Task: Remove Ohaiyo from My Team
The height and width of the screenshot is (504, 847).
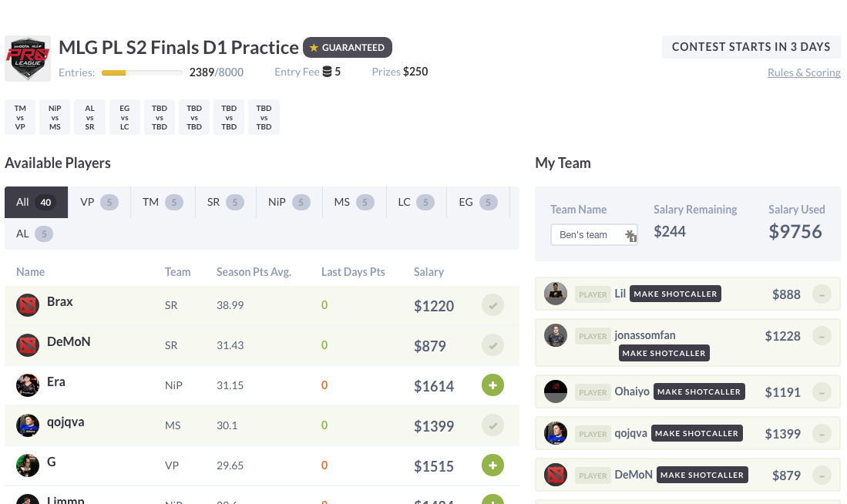Action: click(822, 392)
